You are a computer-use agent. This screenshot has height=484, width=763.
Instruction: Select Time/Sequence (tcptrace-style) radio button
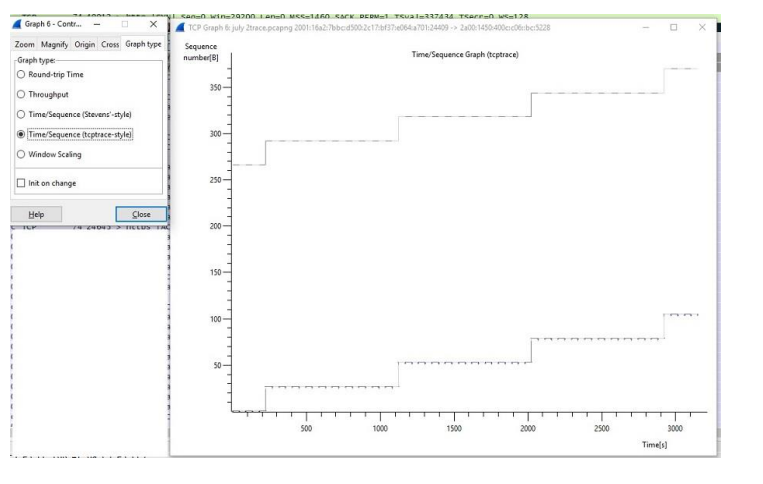21,134
